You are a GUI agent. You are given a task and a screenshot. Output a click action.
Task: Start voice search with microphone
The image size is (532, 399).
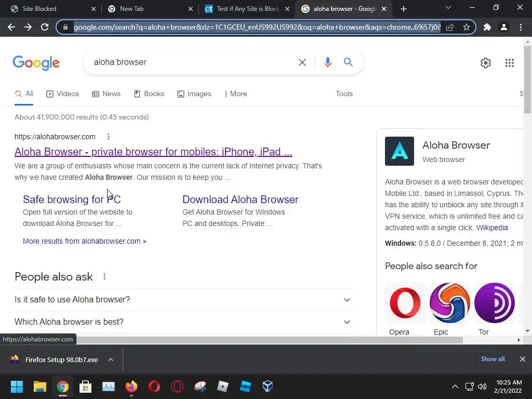tap(327, 62)
